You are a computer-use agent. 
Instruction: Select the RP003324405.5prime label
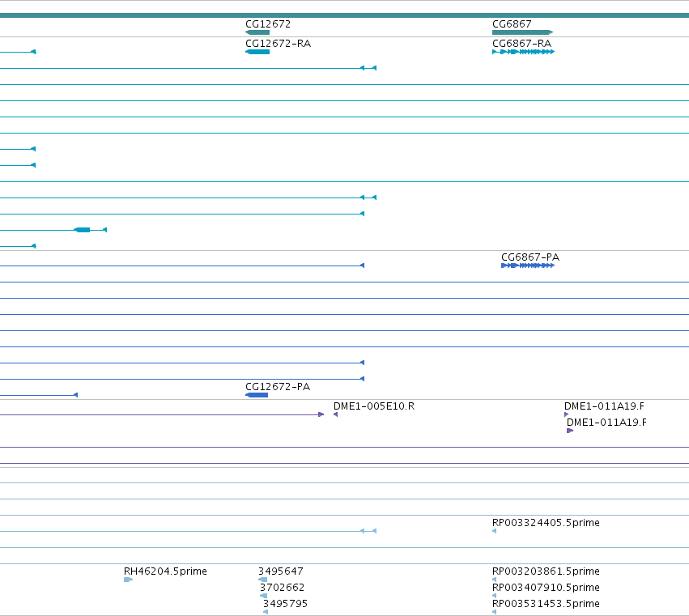coord(546,522)
